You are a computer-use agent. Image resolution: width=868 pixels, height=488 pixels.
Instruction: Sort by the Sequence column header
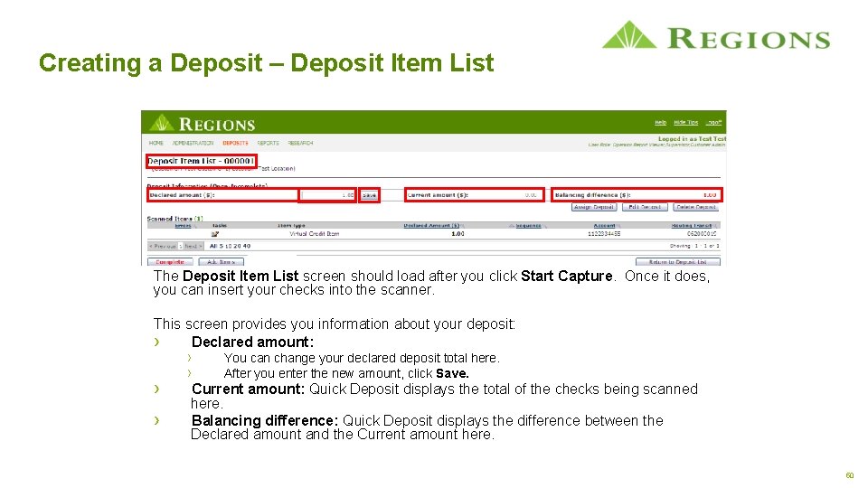click(x=528, y=226)
